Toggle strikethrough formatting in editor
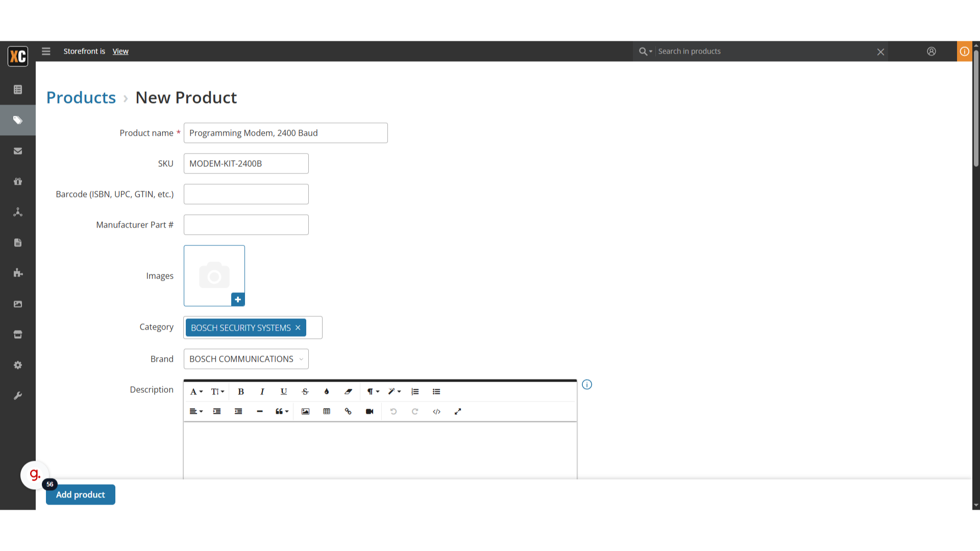This screenshot has width=980, height=551. tap(305, 392)
